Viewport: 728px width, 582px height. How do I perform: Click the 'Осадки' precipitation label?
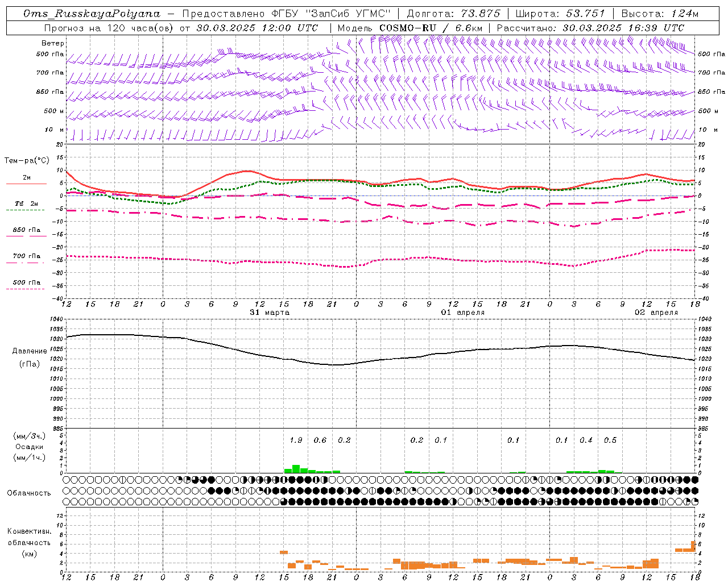[x=30, y=447]
